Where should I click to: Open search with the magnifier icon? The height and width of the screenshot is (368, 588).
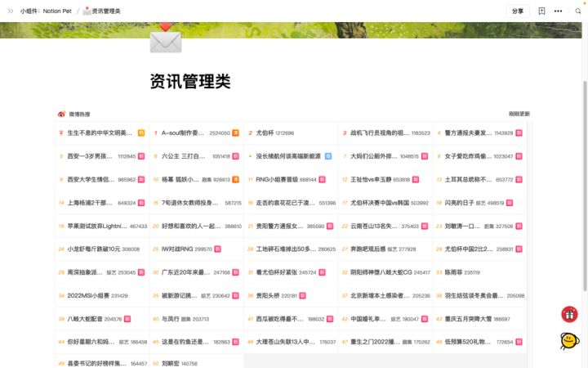pyautogui.click(x=578, y=11)
